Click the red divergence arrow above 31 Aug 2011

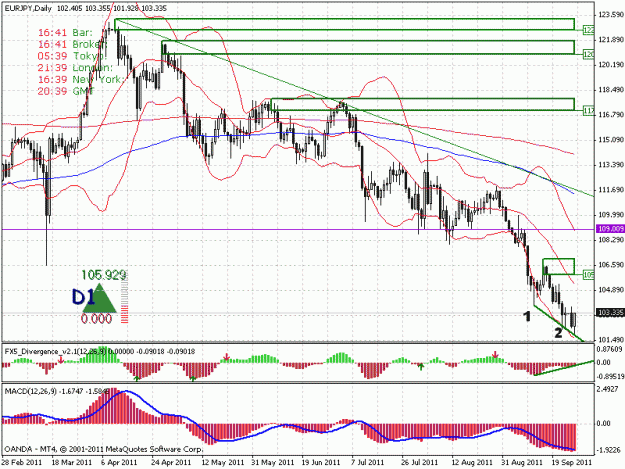click(495, 354)
